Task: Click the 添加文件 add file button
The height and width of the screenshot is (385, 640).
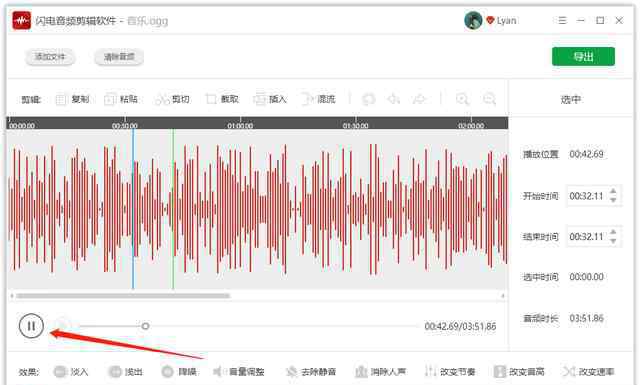Action: pos(50,57)
